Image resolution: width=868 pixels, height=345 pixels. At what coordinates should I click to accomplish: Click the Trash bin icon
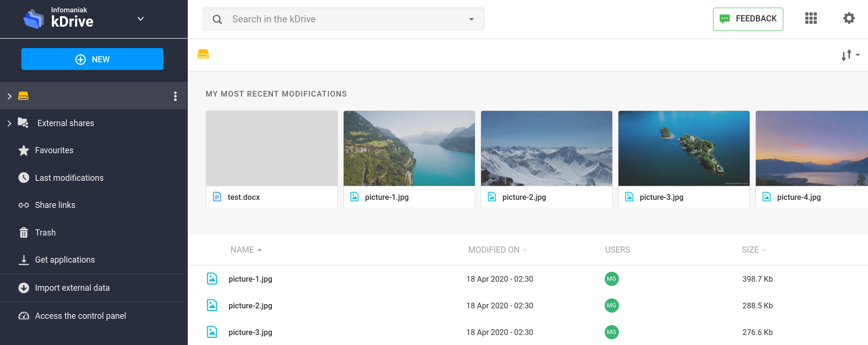point(24,232)
